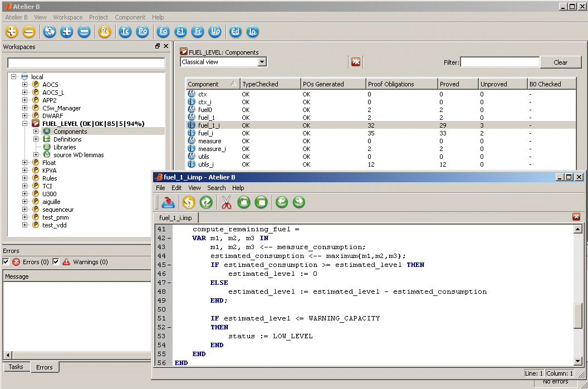This screenshot has height=389, width=588.
Task: Click the scissors cut icon in editor
Action: [226, 202]
